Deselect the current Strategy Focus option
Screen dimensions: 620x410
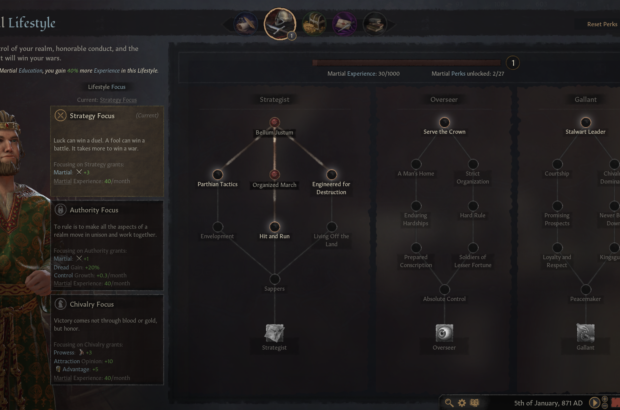(x=107, y=151)
